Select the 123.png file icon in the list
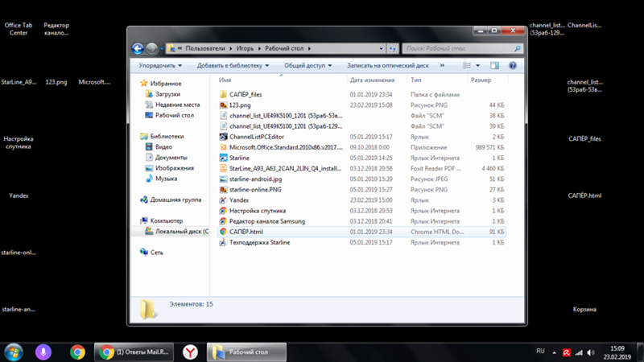 click(x=223, y=105)
